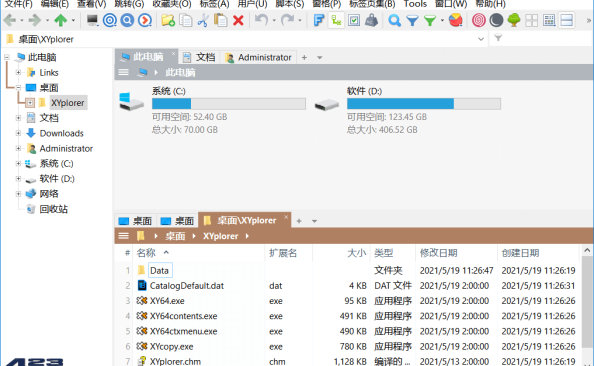Open Back button history dropdown arrow
The image size is (594, 366).
point(22,20)
